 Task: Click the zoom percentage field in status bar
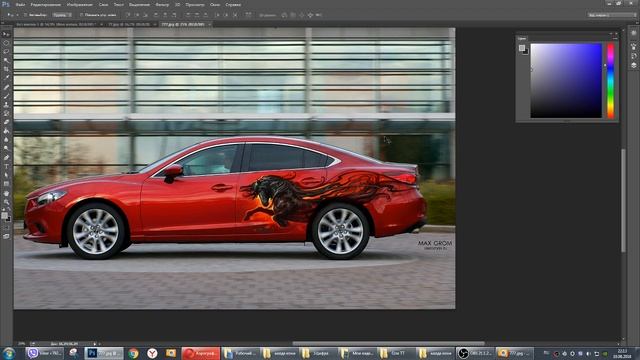[21, 344]
